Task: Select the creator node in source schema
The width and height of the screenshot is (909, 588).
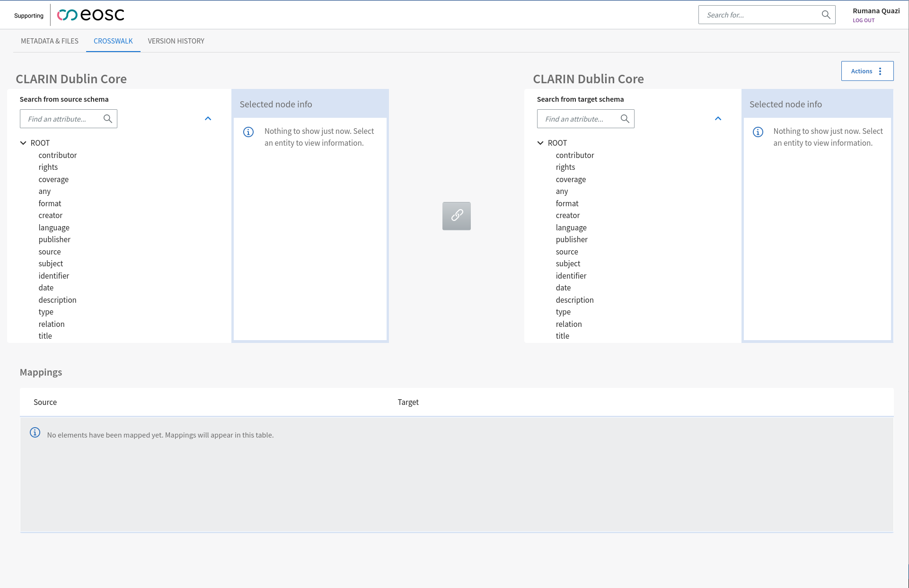Action: coord(51,215)
